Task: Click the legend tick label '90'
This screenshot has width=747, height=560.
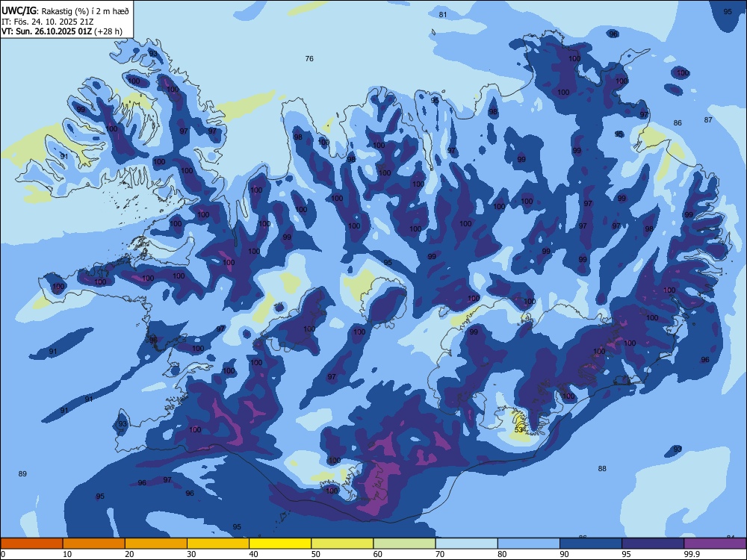Action: point(564,554)
